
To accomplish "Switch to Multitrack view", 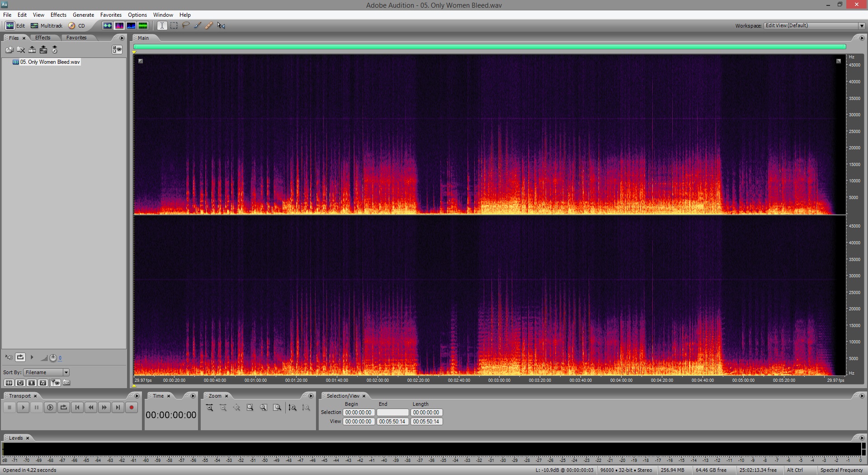I will tap(47, 26).
